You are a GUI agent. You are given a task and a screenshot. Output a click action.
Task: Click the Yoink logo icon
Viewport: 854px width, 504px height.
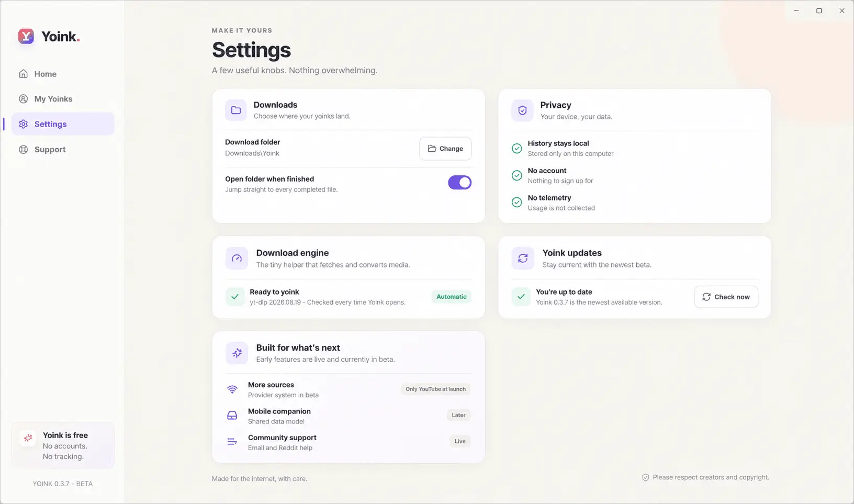tap(26, 36)
